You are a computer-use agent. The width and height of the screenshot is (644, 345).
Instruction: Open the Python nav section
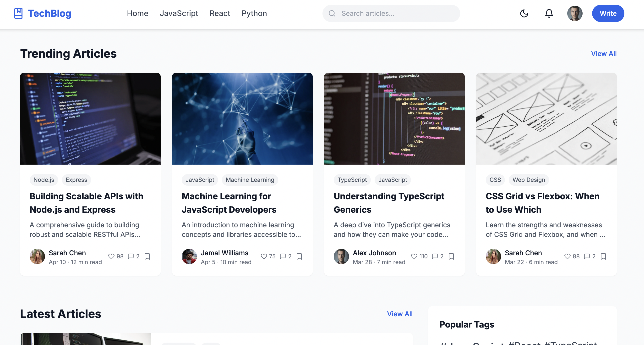coord(254,13)
